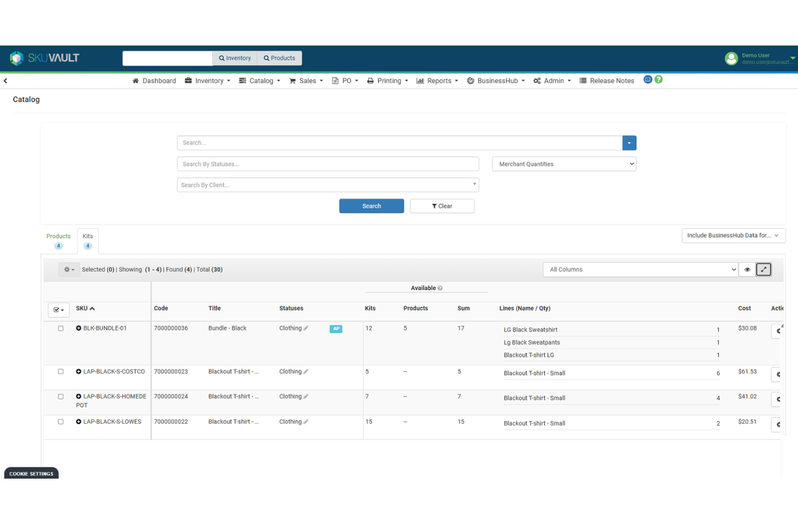The height and width of the screenshot is (532, 798).
Task: Expand the All Columns dropdown
Action: click(641, 270)
